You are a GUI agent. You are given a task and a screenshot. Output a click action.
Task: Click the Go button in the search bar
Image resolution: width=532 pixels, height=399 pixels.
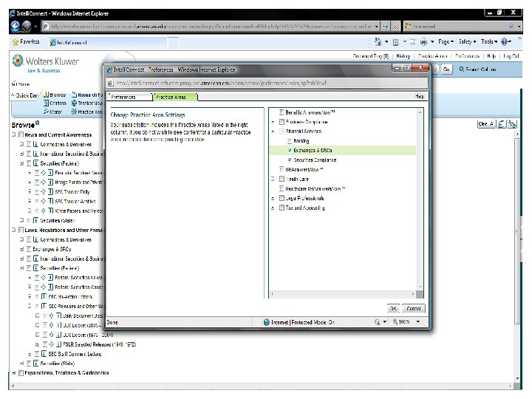[x=446, y=69]
